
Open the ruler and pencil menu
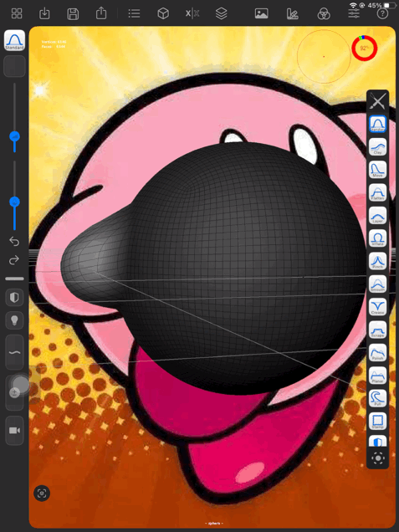(x=293, y=13)
